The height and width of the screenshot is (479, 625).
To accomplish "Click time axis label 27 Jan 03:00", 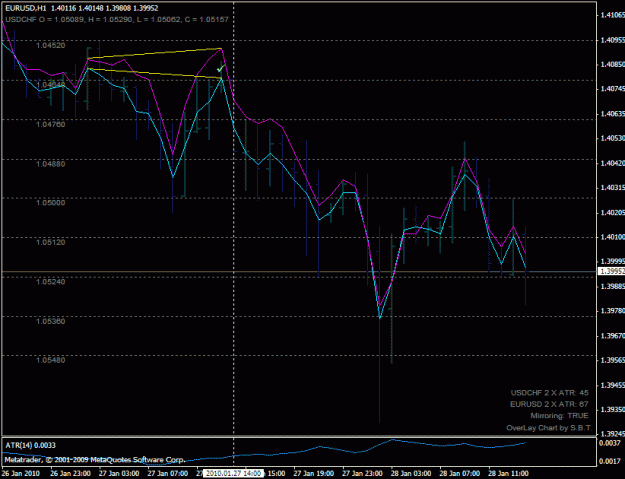I will point(119,473).
